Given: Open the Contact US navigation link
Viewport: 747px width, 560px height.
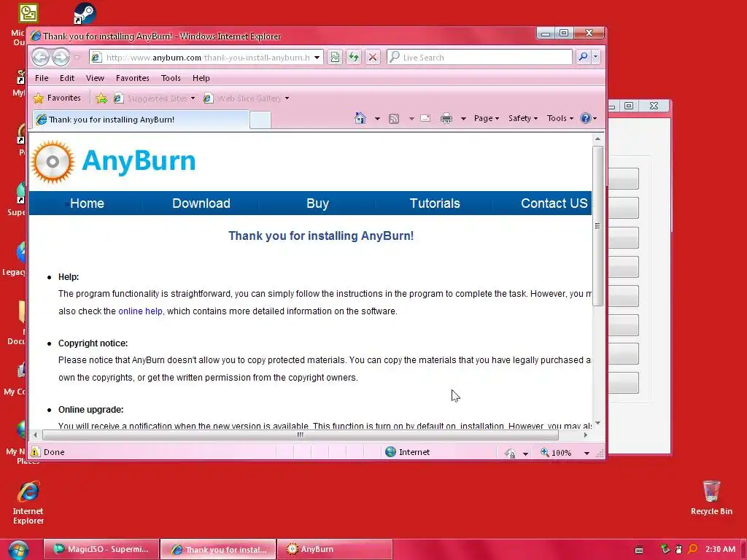Looking at the screenshot, I should 554,203.
